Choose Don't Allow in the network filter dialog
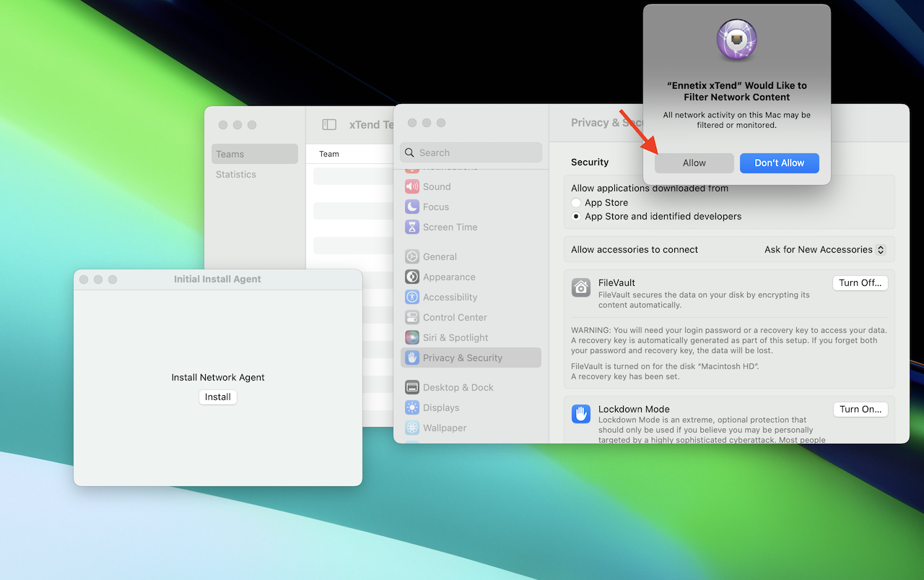Screen dimensions: 924x580 (779, 163)
